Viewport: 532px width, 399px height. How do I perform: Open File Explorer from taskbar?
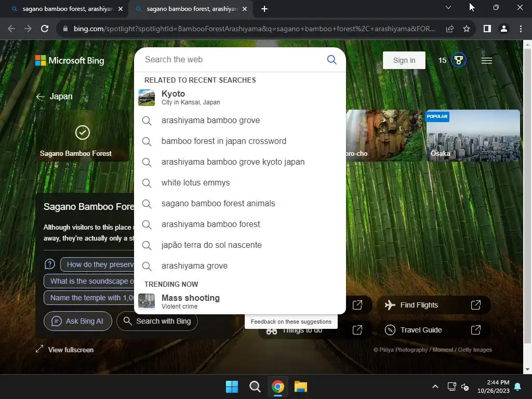coord(301,387)
